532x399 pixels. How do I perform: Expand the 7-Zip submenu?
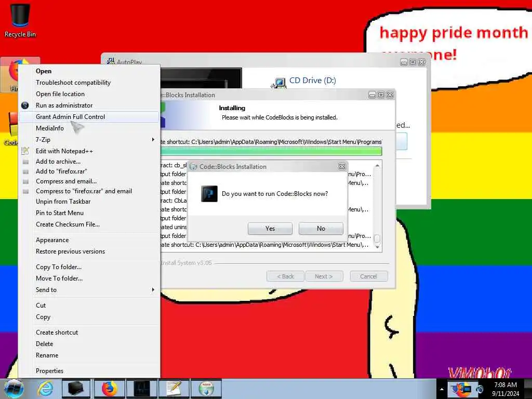[x=89, y=139]
